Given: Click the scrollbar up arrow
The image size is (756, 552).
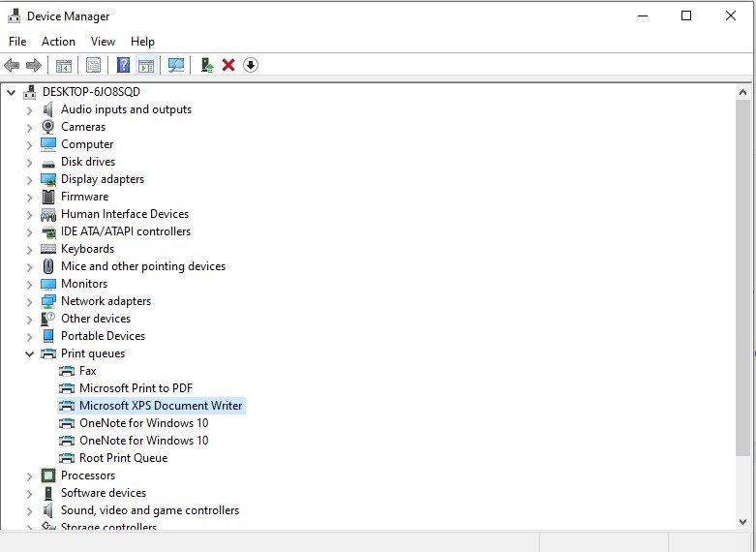Looking at the screenshot, I should click(742, 92).
